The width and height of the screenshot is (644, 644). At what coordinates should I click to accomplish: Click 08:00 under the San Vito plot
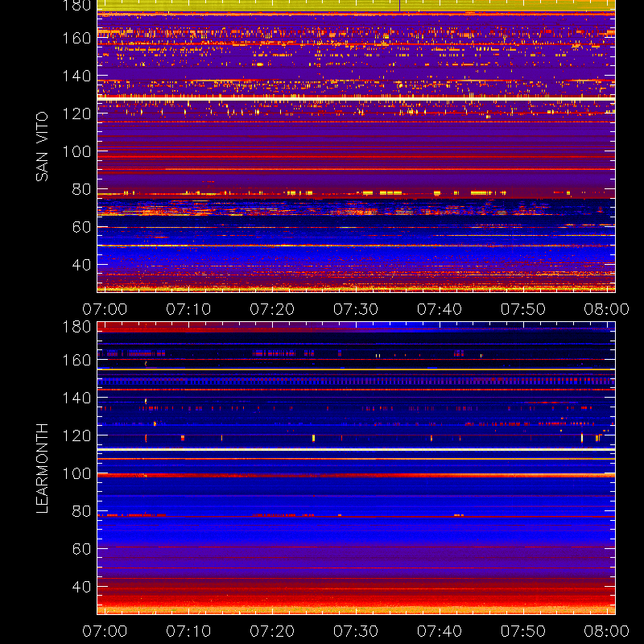(x=607, y=309)
